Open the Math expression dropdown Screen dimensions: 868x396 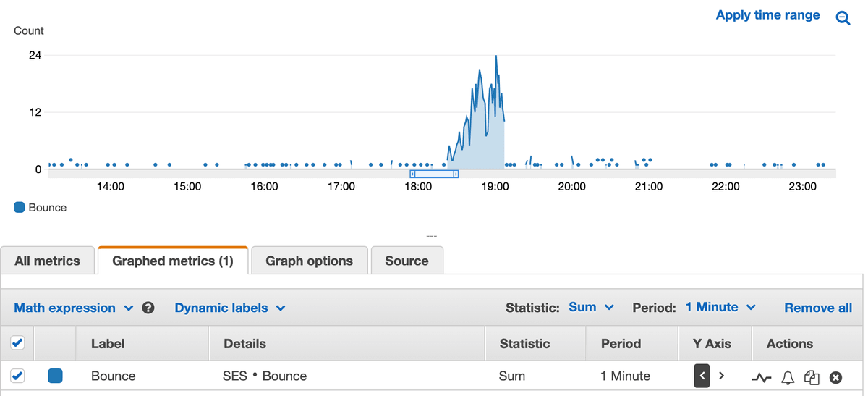coord(73,308)
